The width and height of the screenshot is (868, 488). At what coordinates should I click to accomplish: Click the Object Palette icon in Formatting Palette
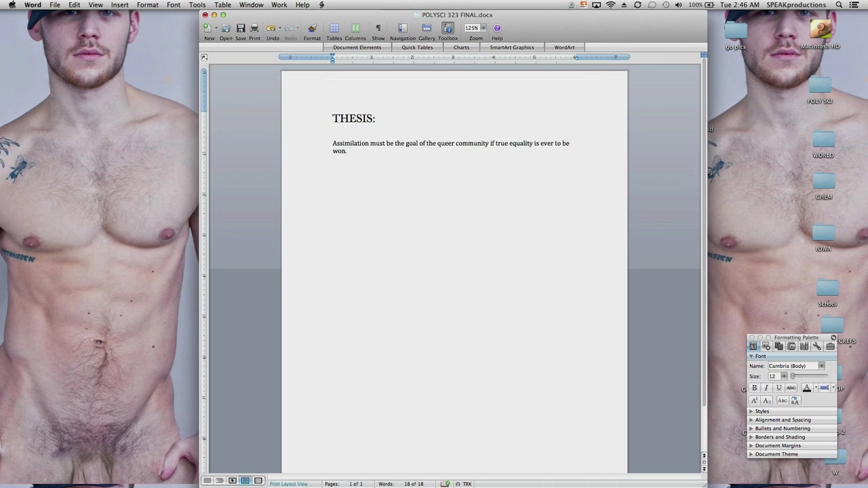(x=766, y=346)
